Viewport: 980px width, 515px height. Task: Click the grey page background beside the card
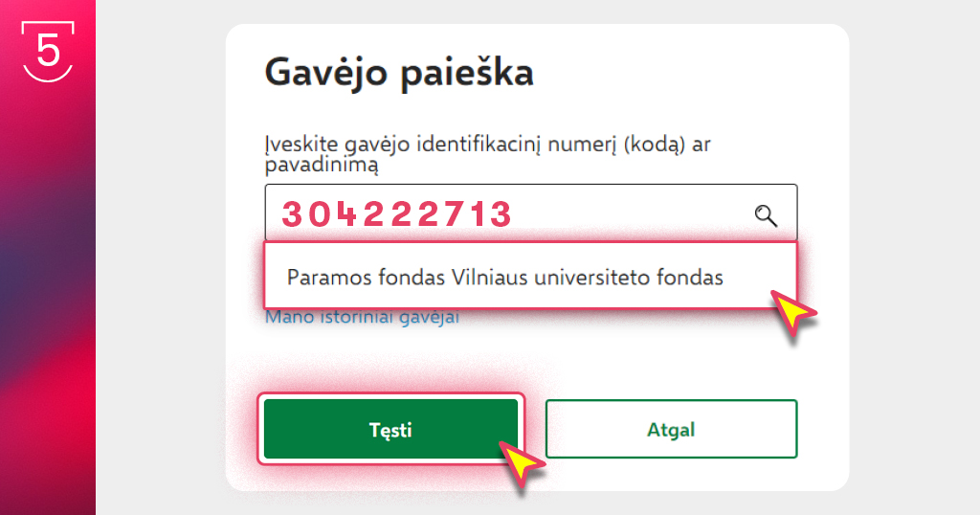pos(914,257)
